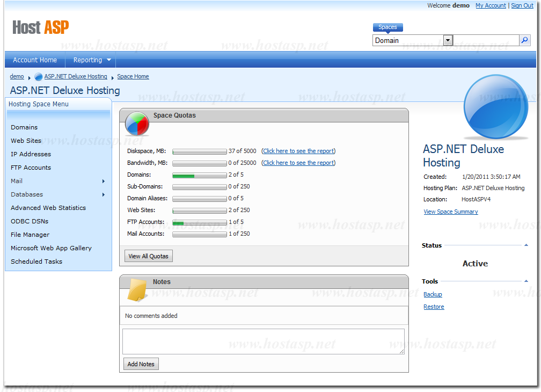Expand the Databases submenu
The width and height of the screenshot is (541, 392).
104,195
